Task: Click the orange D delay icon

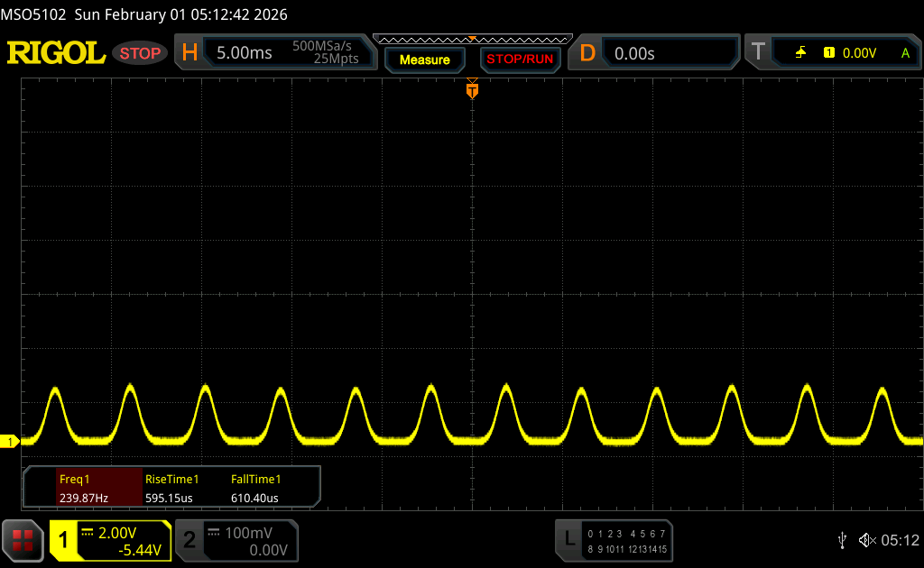Action: 587,53
